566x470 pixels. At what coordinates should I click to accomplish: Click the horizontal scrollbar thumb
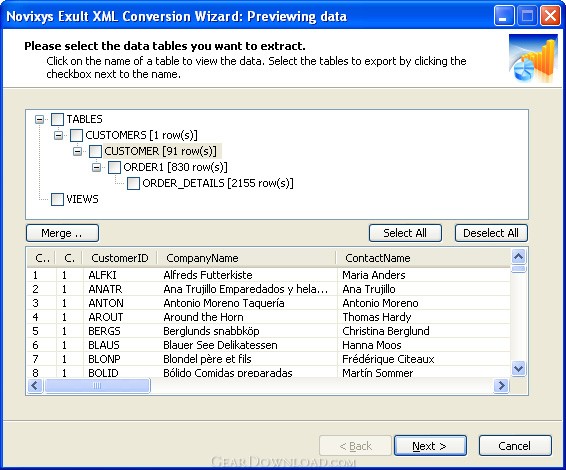point(97,386)
